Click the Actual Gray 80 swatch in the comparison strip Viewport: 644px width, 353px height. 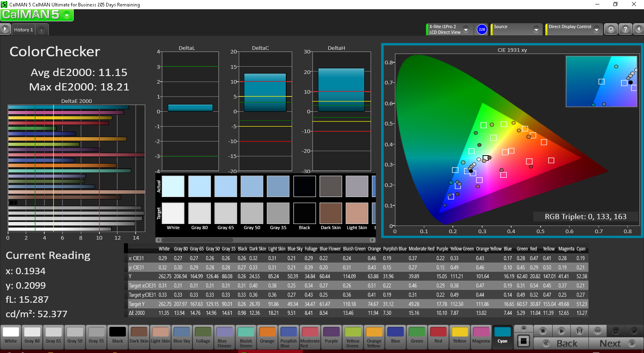tap(200, 186)
